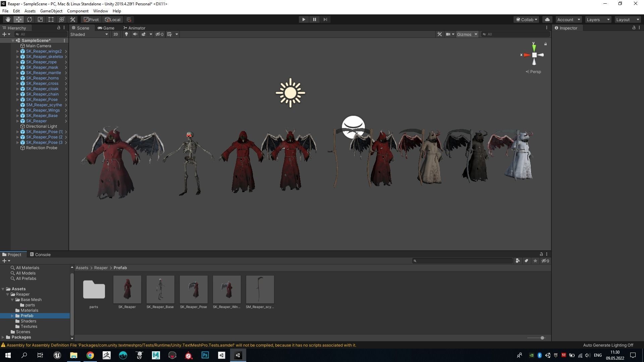Toggle hidden objects visibility in scene
The width and height of the screenshot is (644, 362).
tap(159, 34)
